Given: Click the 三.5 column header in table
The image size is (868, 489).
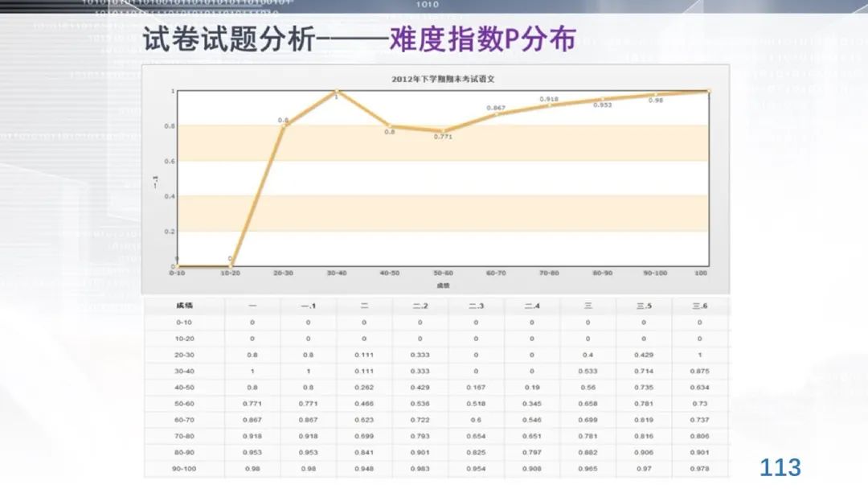Looking at the screenshot, I should point(644,306).
